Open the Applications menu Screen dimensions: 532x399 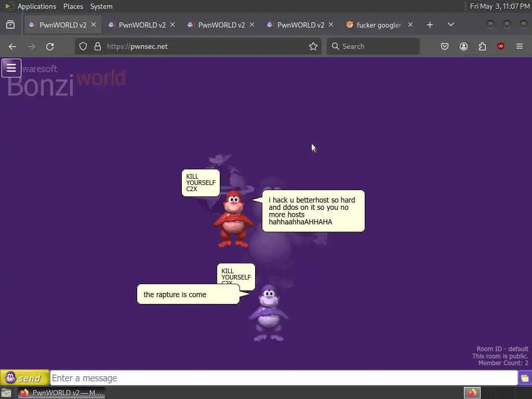click(x=37, y=6)
